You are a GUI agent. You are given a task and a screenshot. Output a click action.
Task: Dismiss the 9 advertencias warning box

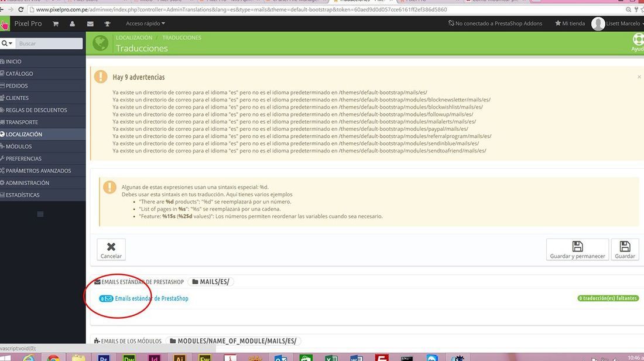[x=639, y=77]
